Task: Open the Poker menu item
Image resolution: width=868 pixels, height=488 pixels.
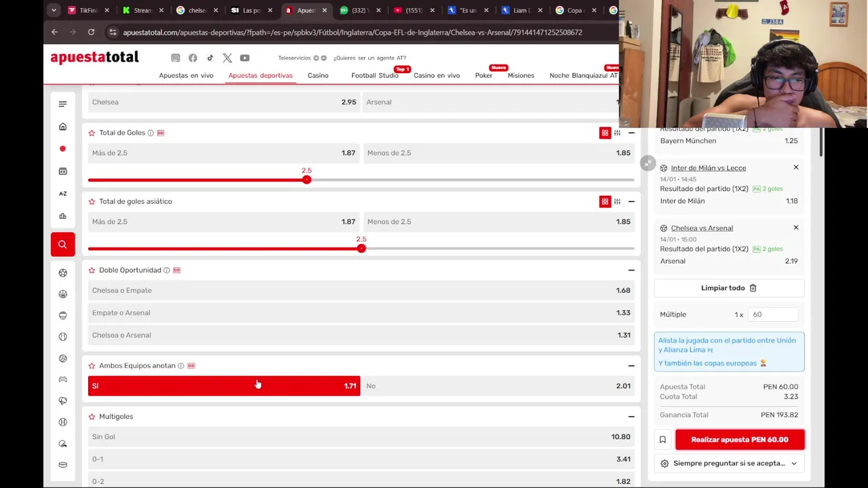Action: pos(484,75)
